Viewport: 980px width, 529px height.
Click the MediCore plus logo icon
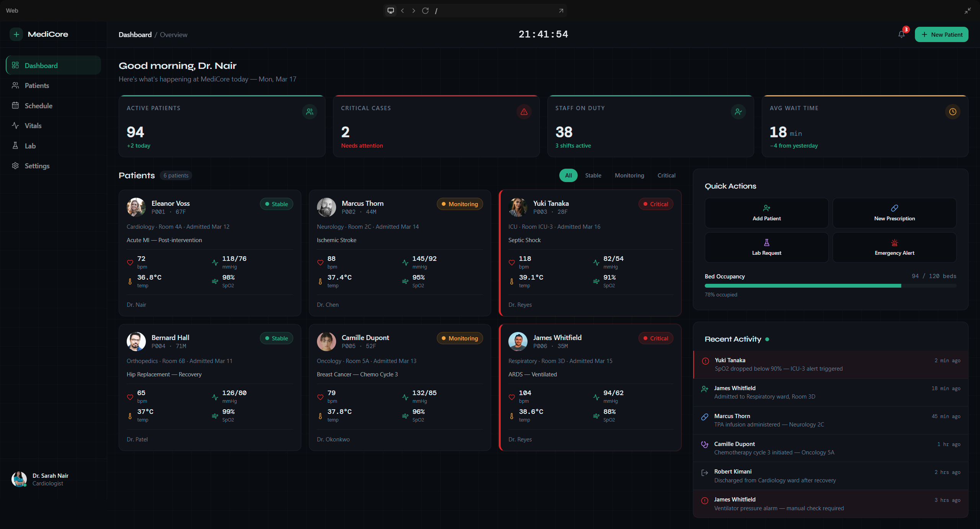point(16,34)
